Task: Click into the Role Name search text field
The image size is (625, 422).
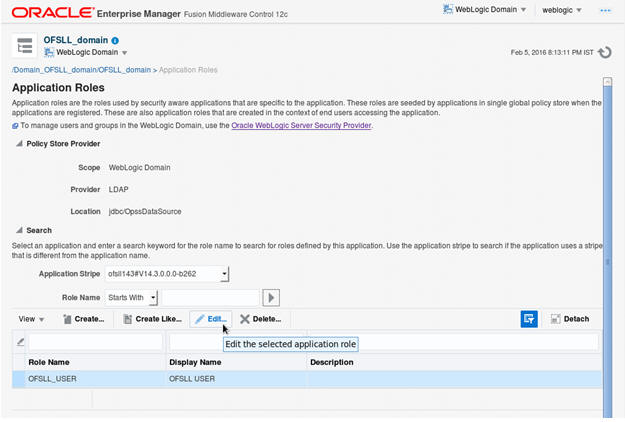Action: click(x=210, y=298)
